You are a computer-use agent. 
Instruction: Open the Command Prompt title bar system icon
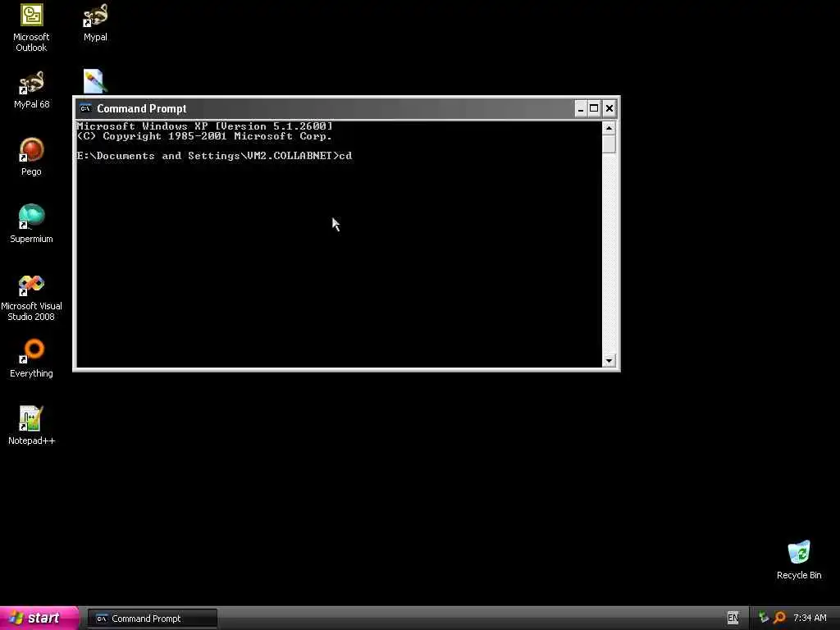85,108
